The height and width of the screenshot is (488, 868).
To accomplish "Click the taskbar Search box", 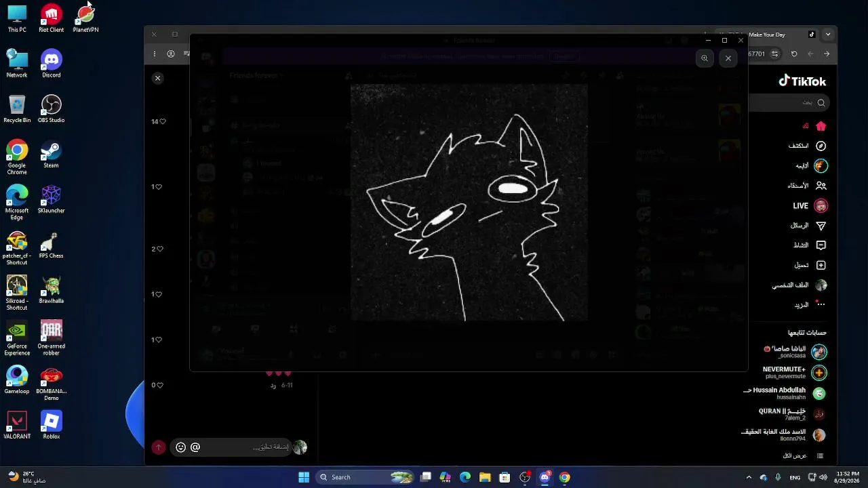I will pyautogui.click(x=365, y=477).
